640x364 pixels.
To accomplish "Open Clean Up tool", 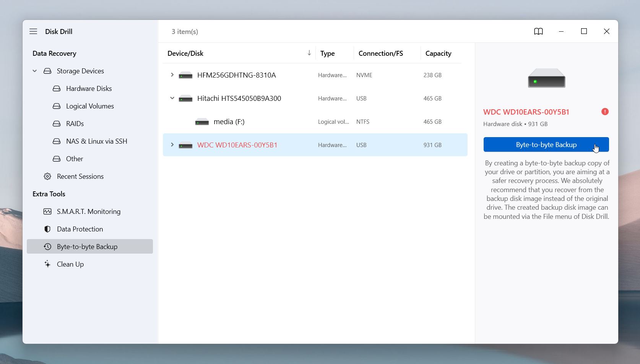I will tap(70, 264).
